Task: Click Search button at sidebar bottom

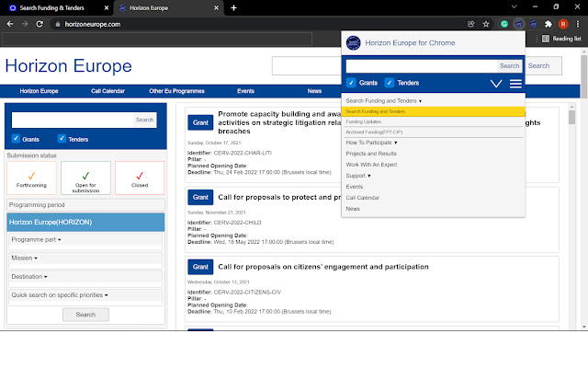Action: (x=85, y=315)
